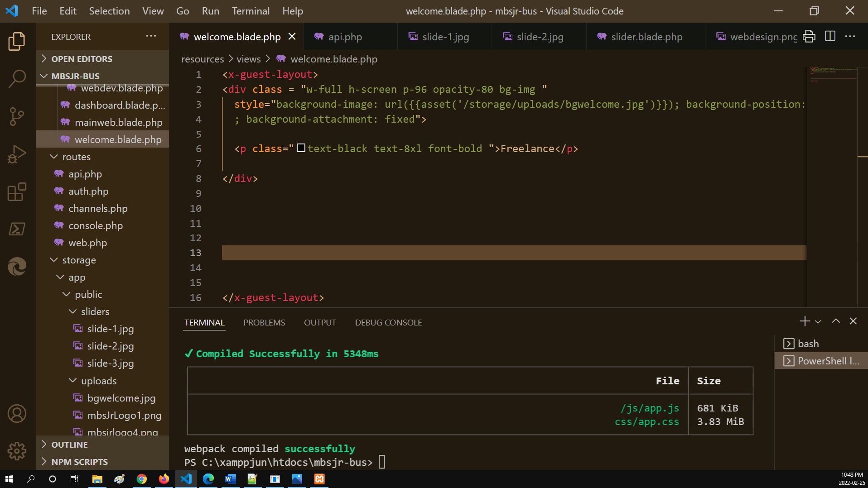868x488 pixels.
Task: Open bgwelcome.jpg in the uploads folder
Action: pyautogui.click(x=102, y=398)
